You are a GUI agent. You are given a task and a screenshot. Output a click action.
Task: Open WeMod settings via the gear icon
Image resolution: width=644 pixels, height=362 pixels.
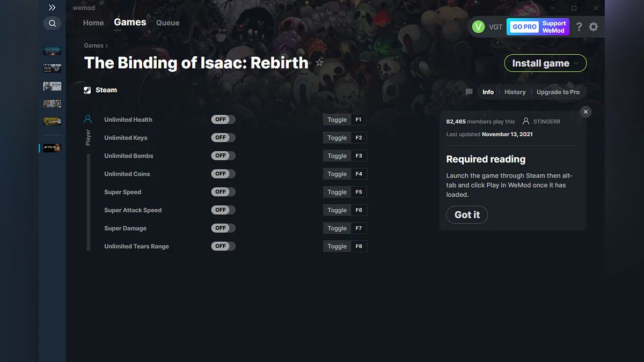(594, 26)
